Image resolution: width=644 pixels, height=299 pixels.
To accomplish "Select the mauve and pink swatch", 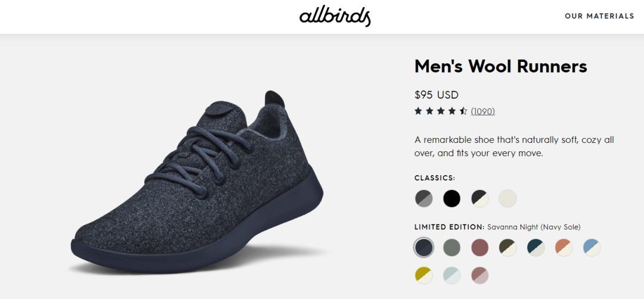I will (480, 275).
